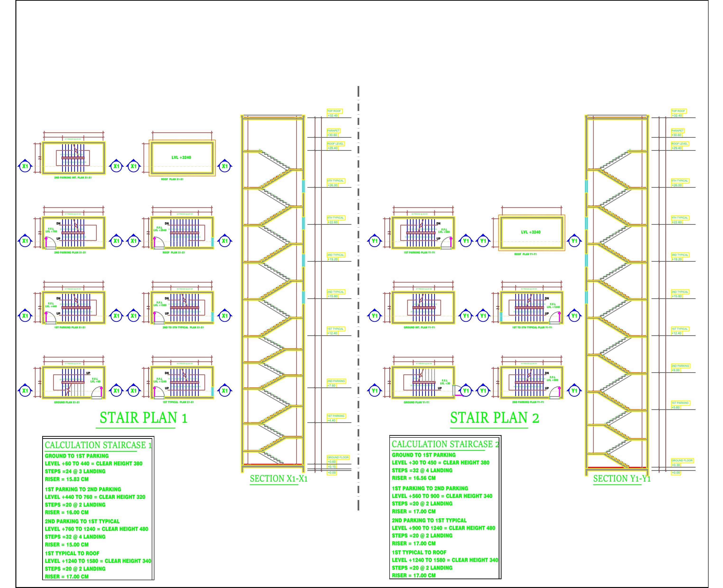723x588 pixels.
Task: Click the STEPS =24 @ 3 LANDING line
Action: click(x=75, y=471)
